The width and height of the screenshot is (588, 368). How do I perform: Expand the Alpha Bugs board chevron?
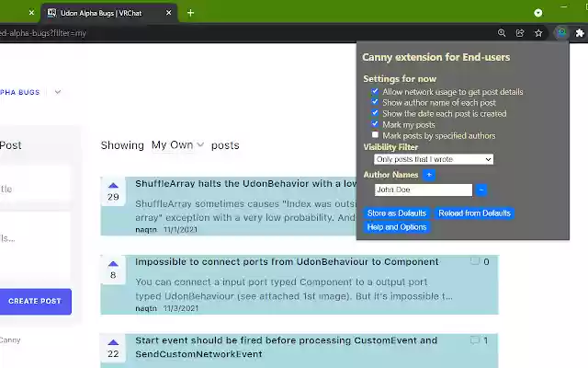pyautogui.click(x=58, y=92)
